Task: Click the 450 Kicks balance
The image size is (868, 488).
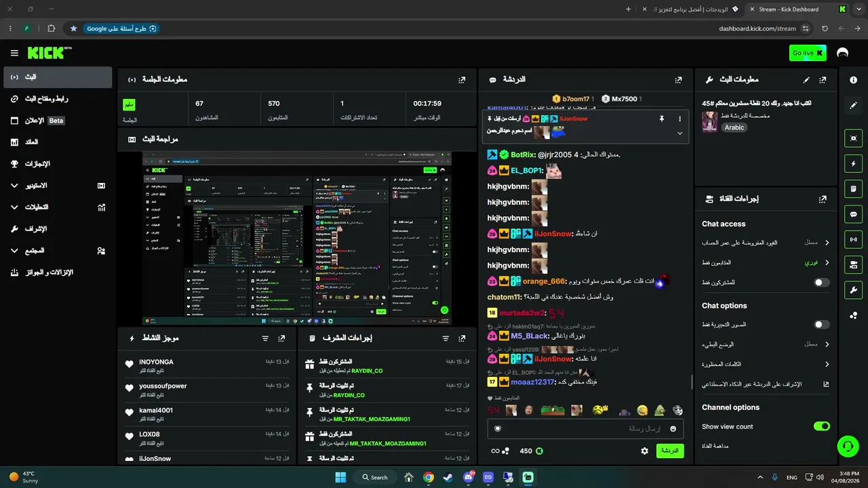Action: pyautogui.click(x=531, y=451)
